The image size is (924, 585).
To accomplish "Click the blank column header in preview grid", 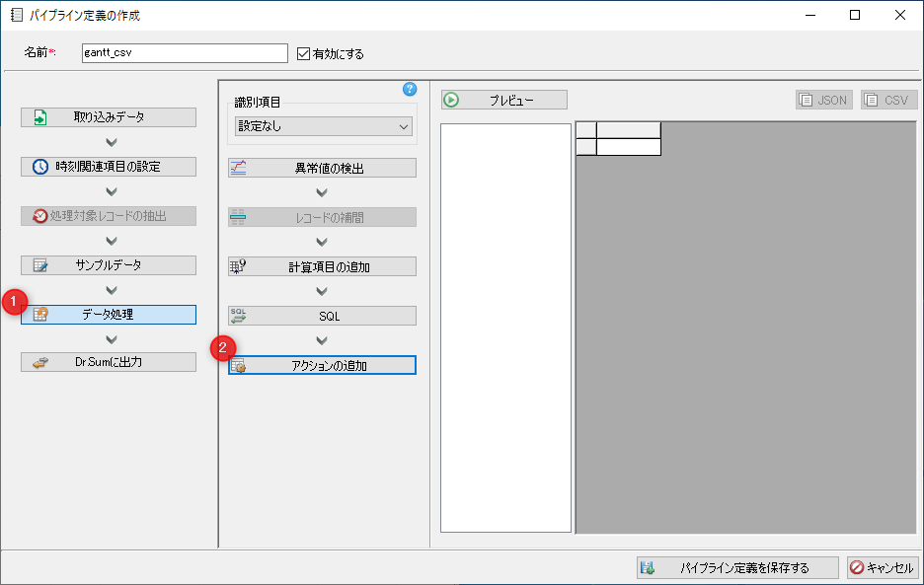I will [629, 130].
